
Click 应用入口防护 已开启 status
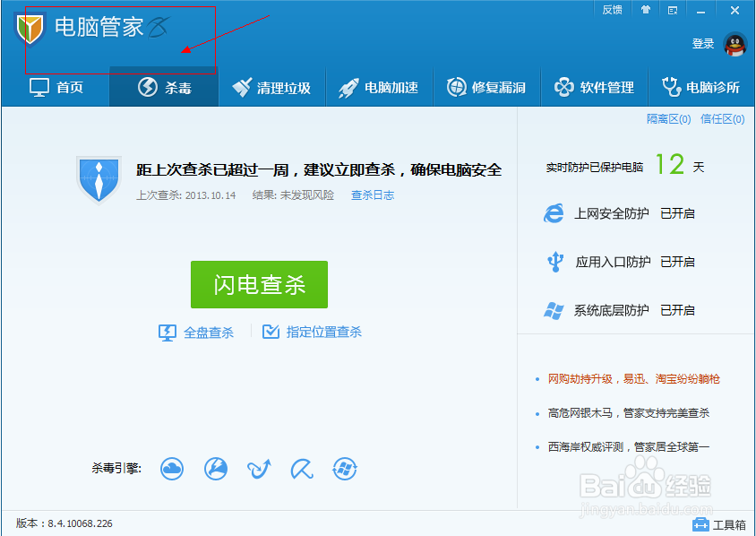tap(677, 262)
